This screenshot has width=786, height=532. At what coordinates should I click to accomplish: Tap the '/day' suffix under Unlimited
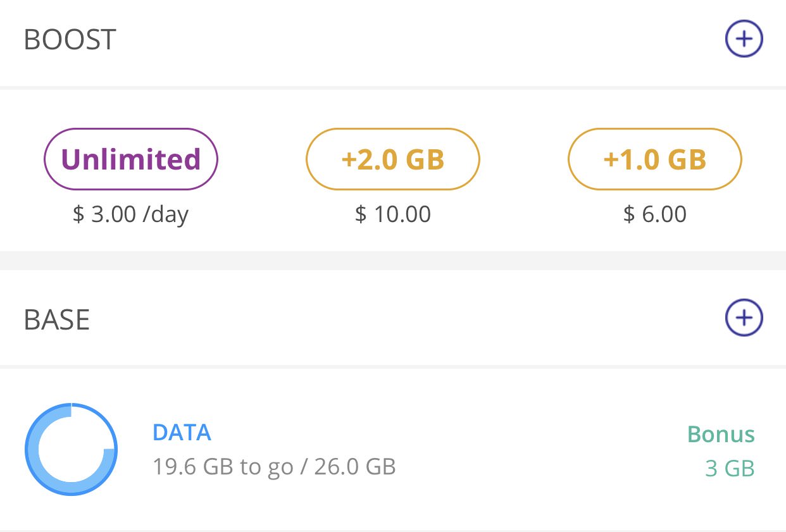click(x=165, y=214)
